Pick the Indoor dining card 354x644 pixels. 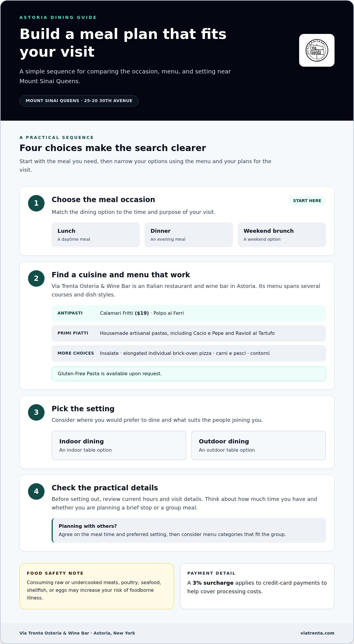coord(119,445)
